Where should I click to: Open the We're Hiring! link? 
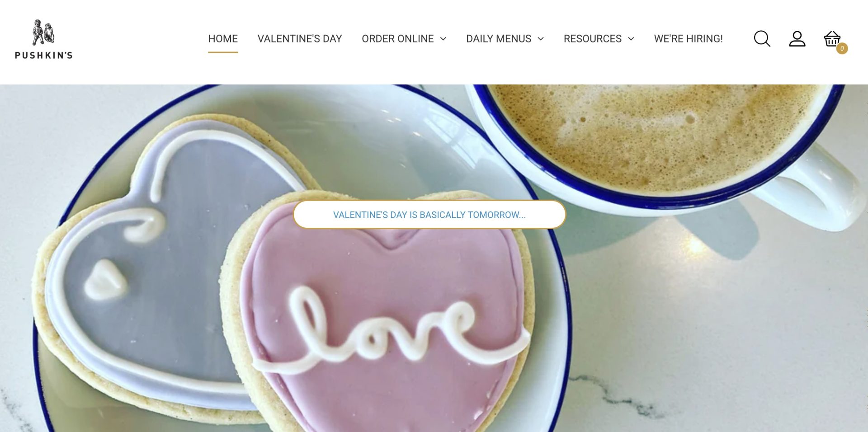(x=689, y=39)
